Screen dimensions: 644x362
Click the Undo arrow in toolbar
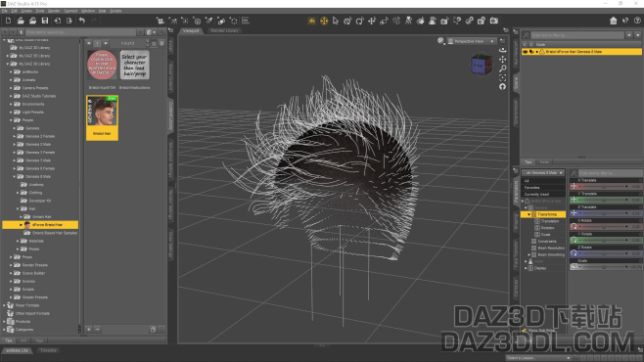click(82, 21)
